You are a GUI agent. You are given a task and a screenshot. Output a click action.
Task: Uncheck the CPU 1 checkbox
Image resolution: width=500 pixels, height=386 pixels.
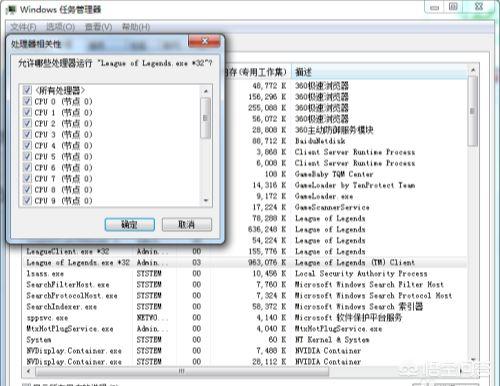(27, 112)
